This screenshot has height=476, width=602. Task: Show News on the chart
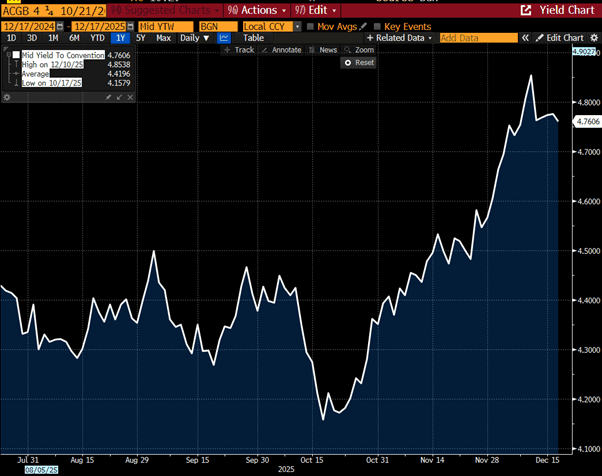pyautogui.click(x=322, y=50)
